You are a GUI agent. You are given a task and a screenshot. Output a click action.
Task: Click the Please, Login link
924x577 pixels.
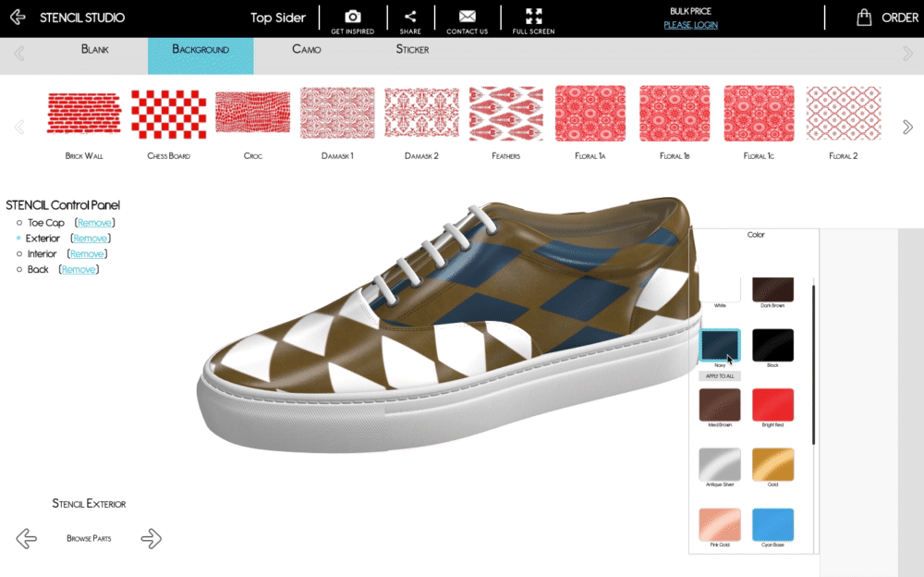coord(690,25)
